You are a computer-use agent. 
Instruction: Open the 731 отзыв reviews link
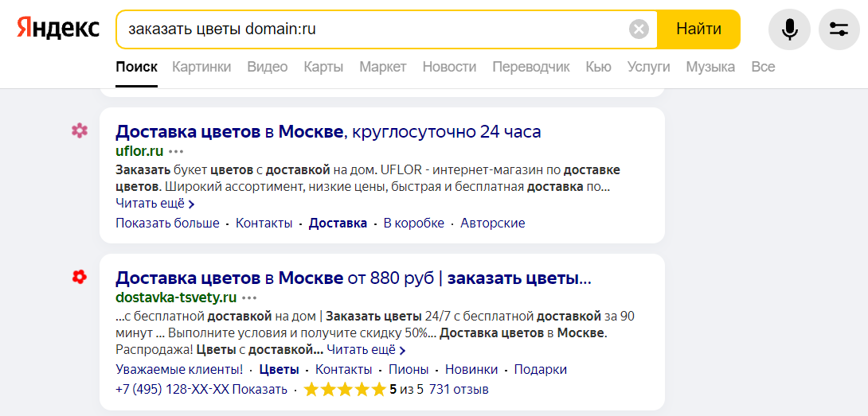coord(459,390)
